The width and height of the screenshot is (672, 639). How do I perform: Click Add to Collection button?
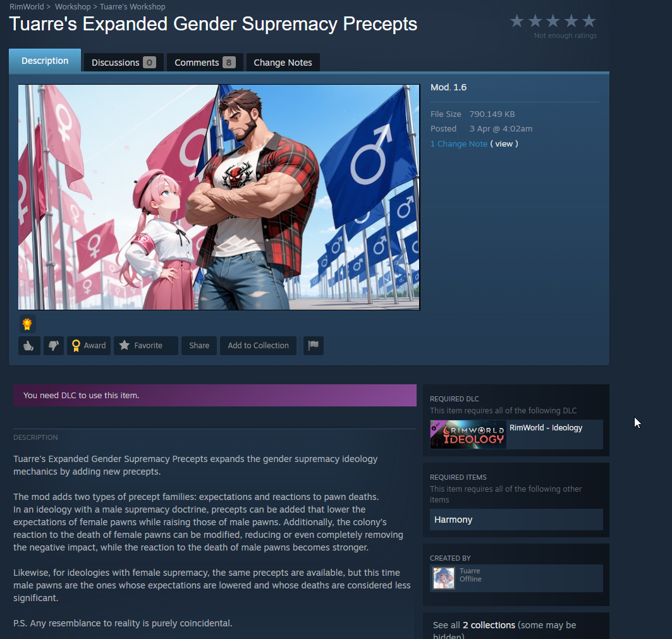[x=258, y=346]
